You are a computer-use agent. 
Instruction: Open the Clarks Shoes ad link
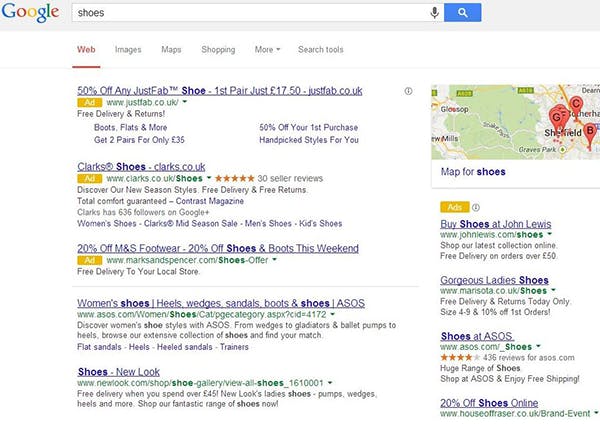(141, 167)
